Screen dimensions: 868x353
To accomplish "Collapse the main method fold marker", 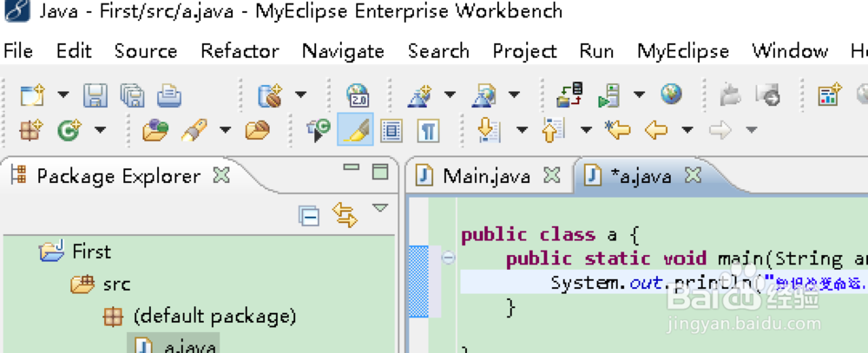I will [x=448, y=258].
